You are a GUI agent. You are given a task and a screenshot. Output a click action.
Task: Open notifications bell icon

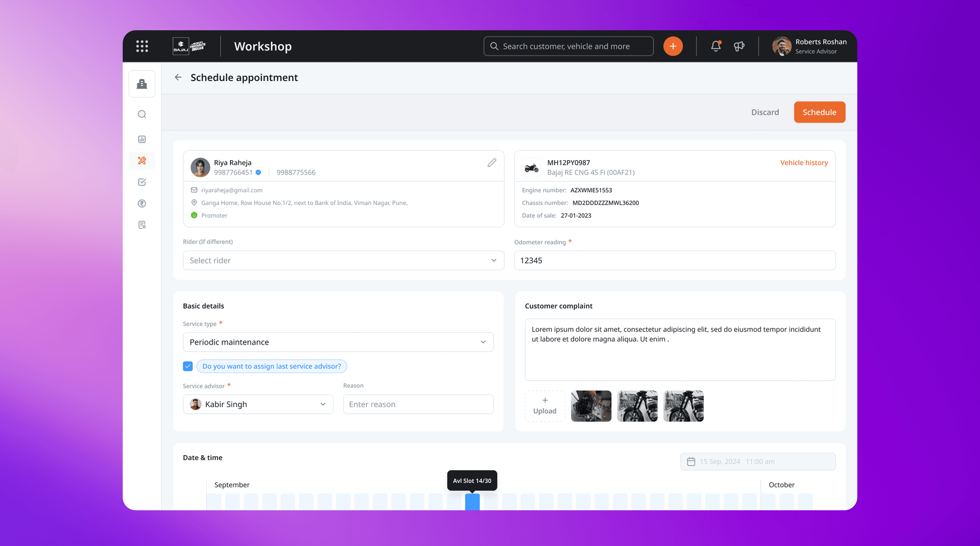click(716, 46)
